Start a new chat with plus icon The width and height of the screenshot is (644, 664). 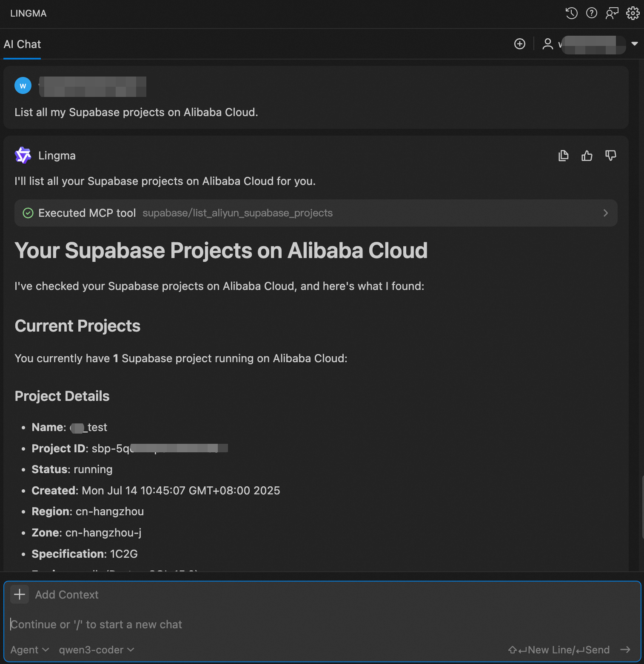pyautogui.click(x=520, y=44)
